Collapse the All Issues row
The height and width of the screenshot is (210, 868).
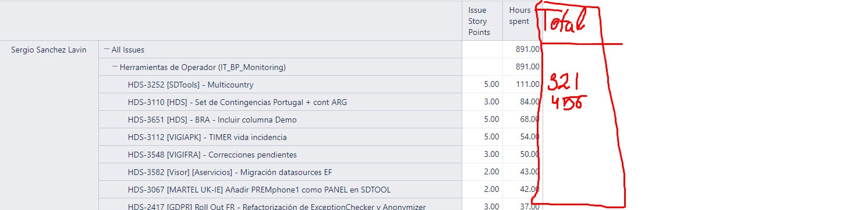coord(107,50)
